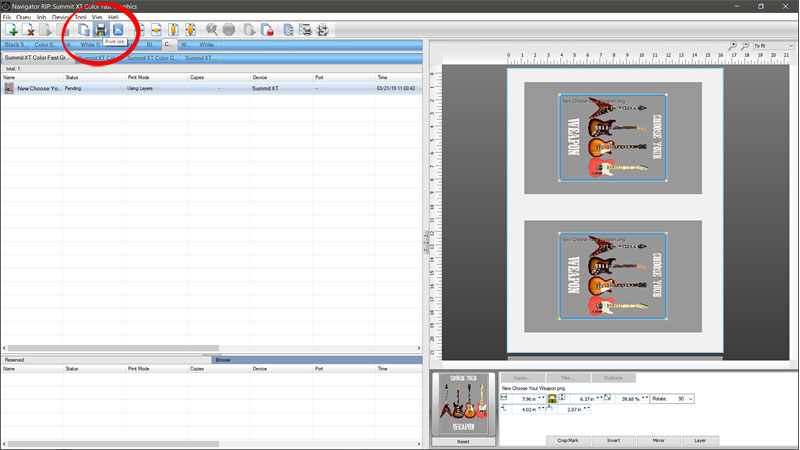800x450 pixels.
Task: Click the grayed document arrow icon beside stop
Action: click(x=249, y=30)
